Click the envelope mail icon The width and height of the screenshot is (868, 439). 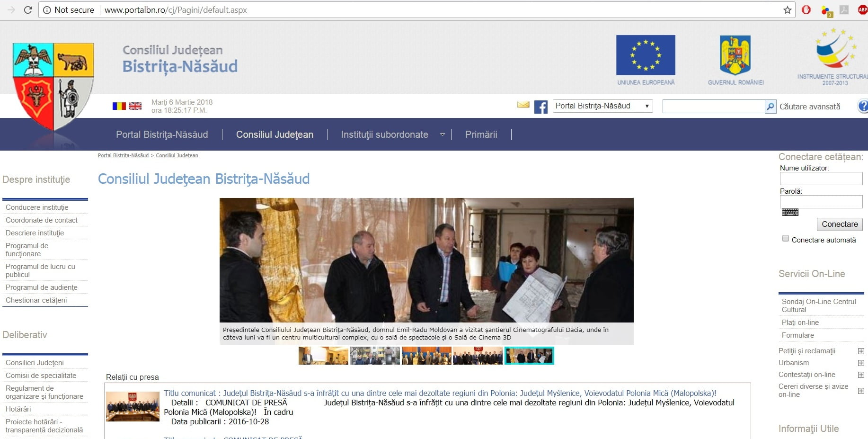point(523,105)
